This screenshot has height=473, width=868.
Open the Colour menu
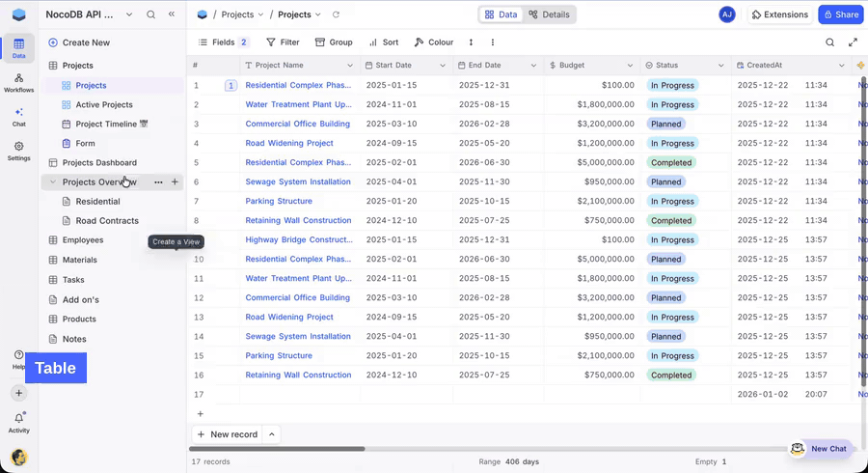(434, 42)
